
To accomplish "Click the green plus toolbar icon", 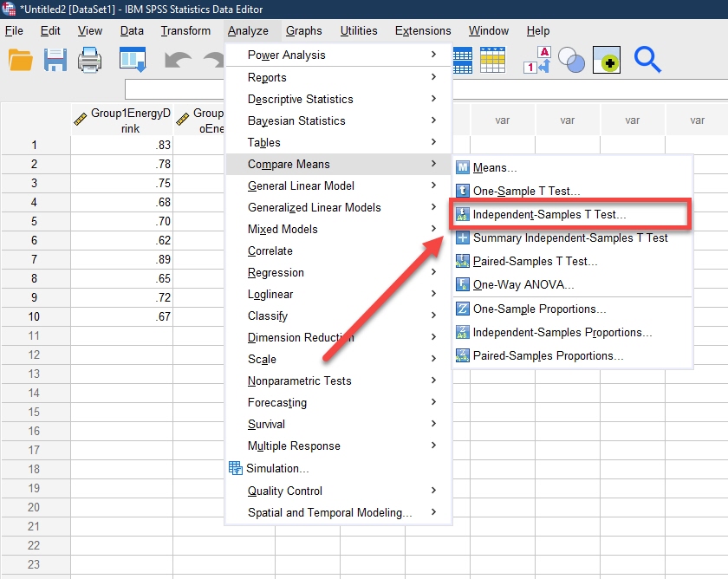I will click(x=607, y=60).
